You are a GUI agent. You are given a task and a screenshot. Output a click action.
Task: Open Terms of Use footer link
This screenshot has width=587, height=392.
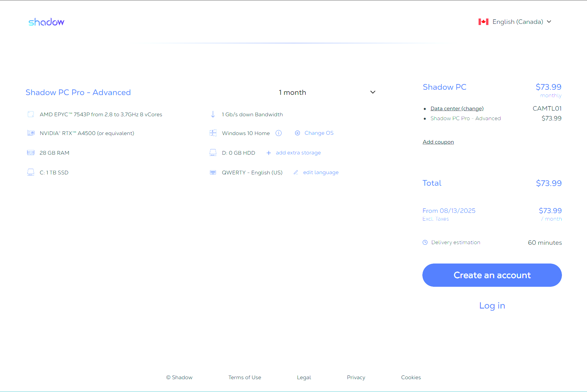[245, 377]
